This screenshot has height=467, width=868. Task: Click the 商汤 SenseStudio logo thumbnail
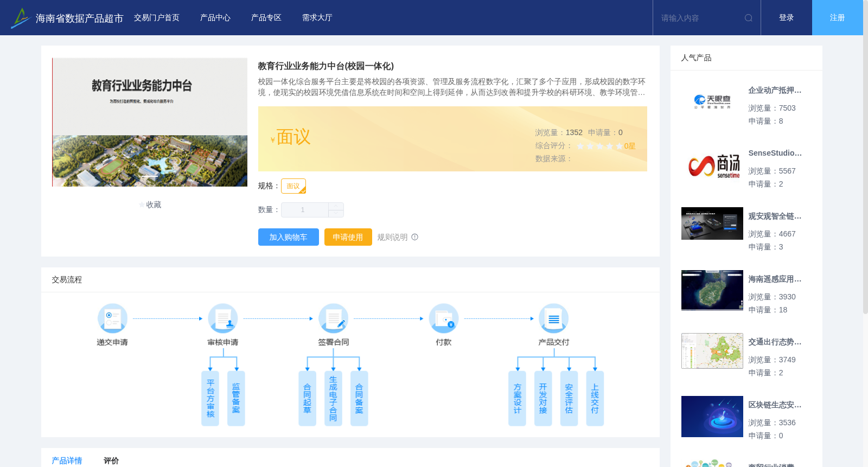click(712, 165)
